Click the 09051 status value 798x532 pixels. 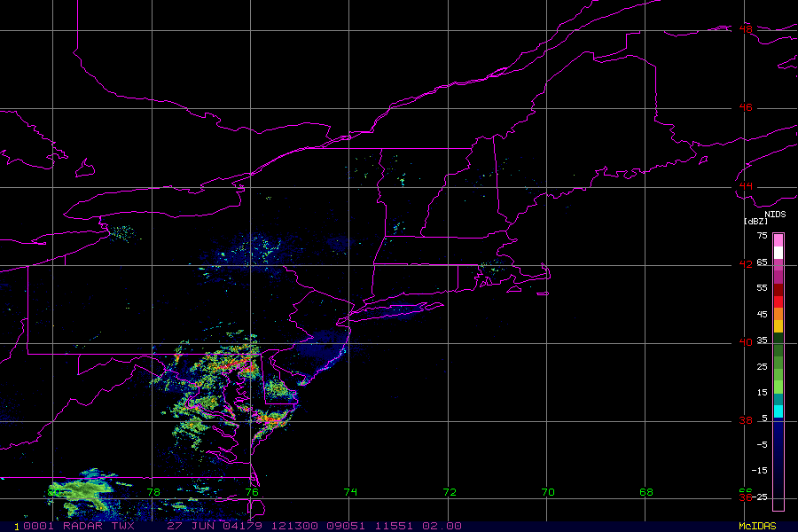click(346, 526)
